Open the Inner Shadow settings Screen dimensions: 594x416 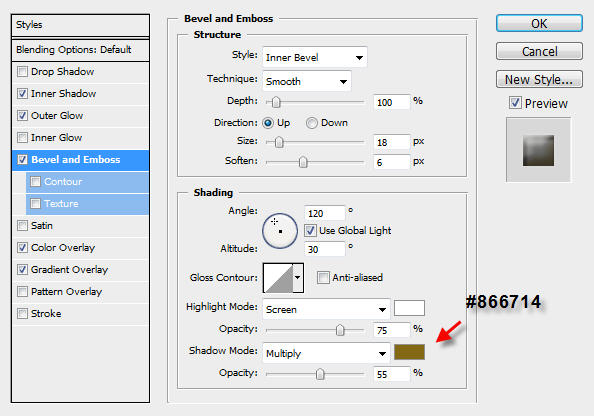(63, 93)
